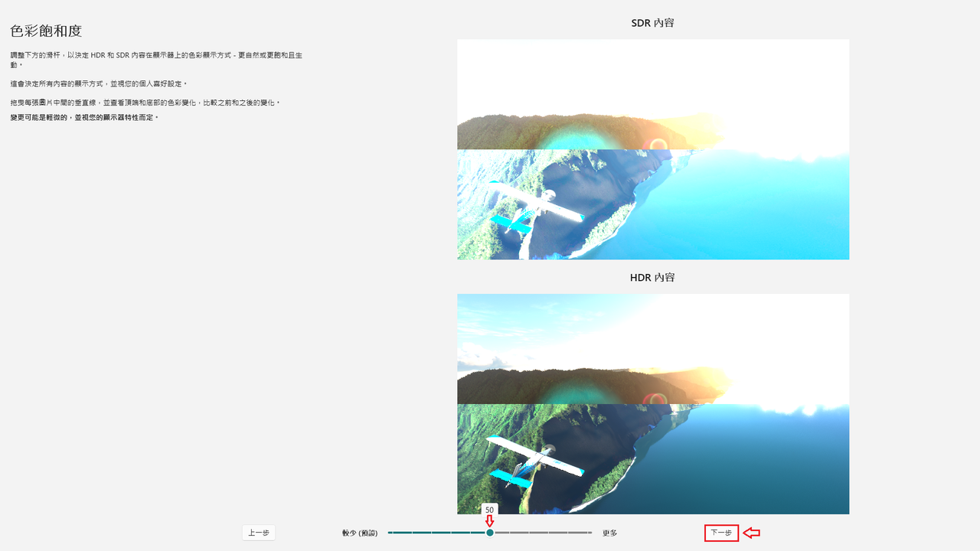Click the HDR 內容 preview image
The height and width of the screenshot is (551, 980).
[x=653, y=404]
